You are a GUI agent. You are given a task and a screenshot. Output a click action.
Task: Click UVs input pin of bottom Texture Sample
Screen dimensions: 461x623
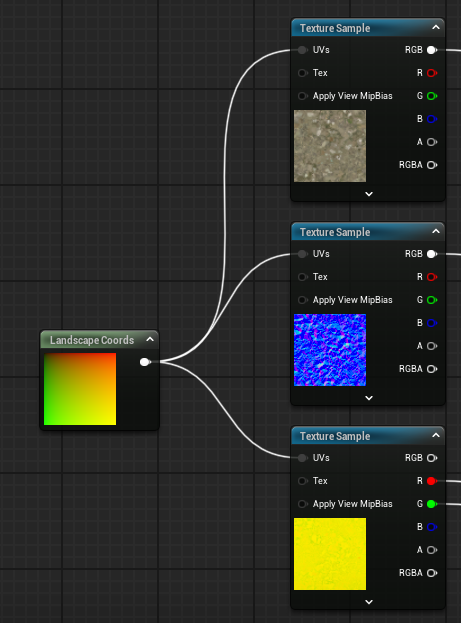pyautogui.click(x=302, y=458)
